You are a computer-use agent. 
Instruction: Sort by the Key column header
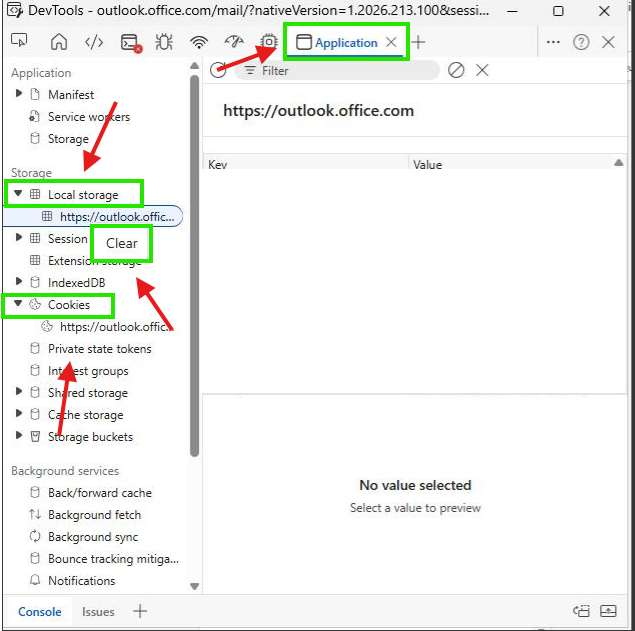point(305,163)
